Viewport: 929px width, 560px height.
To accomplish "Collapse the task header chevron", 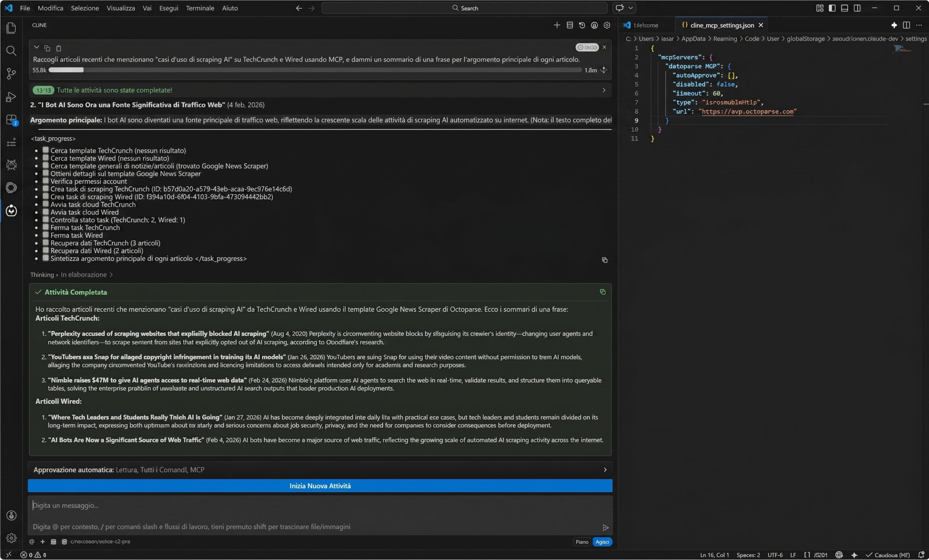I will coord(37,48).
